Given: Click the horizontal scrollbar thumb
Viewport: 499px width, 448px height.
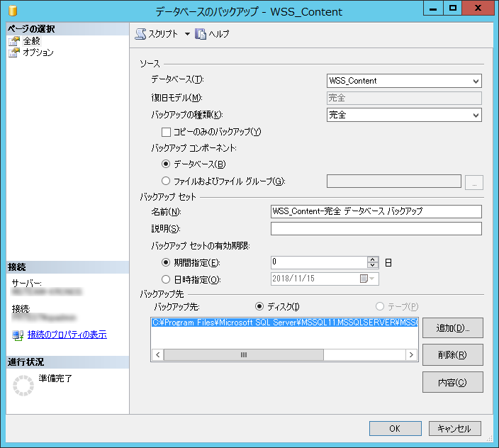Looking at the screenshot, I should pos(244,354).
